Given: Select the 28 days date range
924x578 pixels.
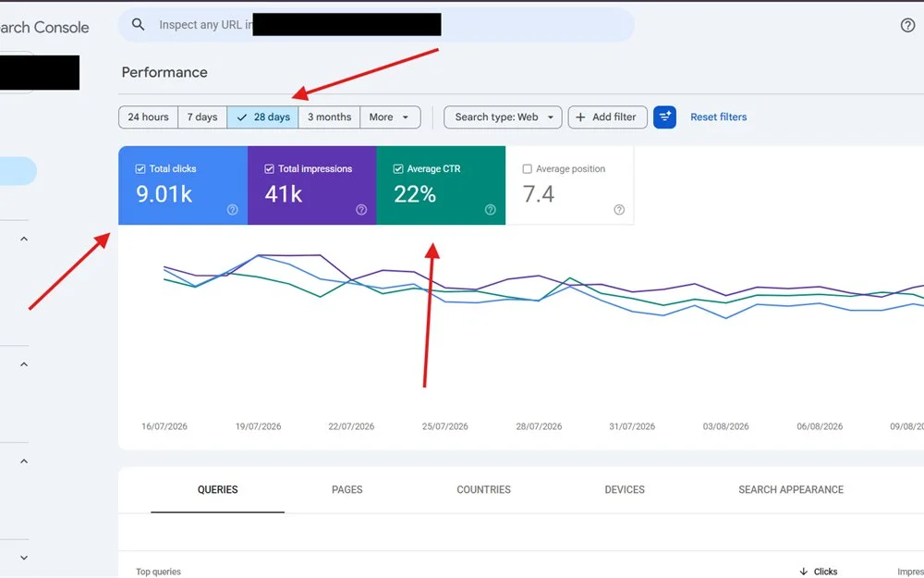Looking at the screenshot, I should 262,117.
